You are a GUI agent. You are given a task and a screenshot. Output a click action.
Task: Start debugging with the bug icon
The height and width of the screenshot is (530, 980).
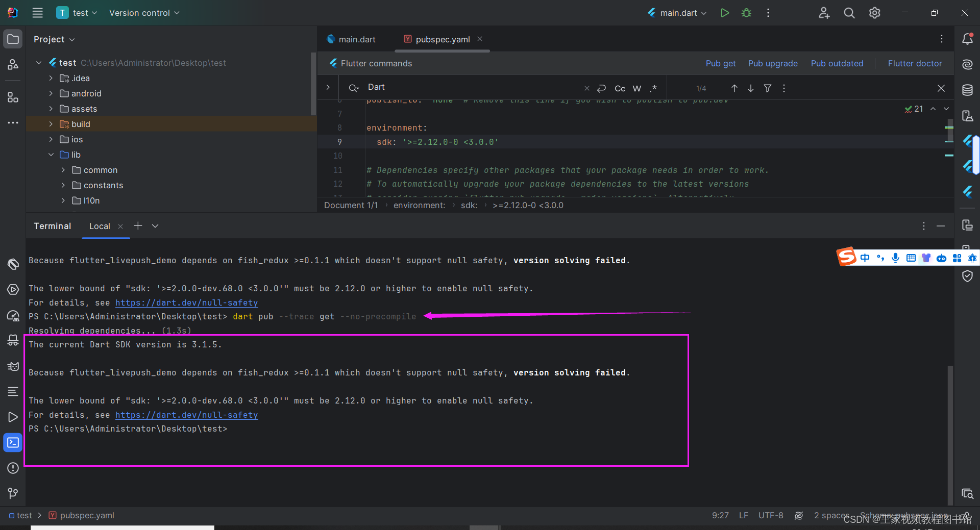pyautogui.click(x=746, y=13)
